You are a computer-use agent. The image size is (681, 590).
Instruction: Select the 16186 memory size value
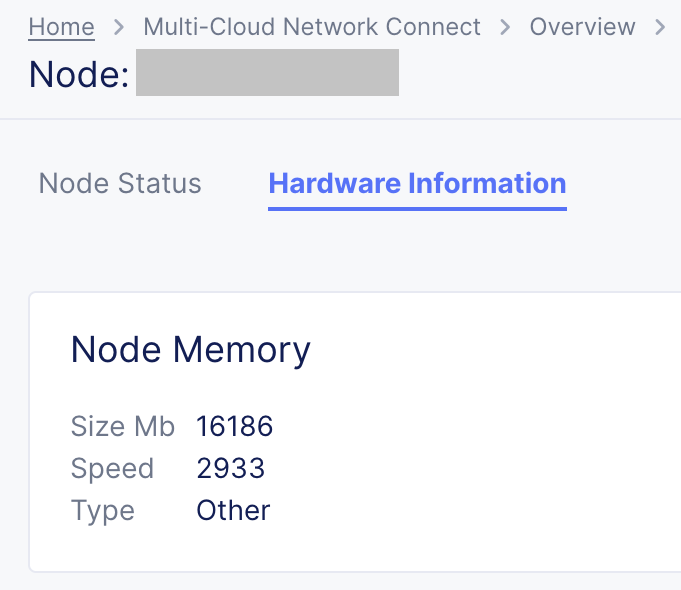(x=235, y=427)
